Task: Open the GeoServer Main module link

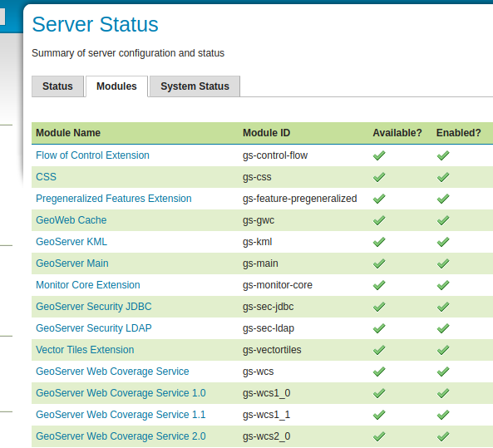Action: tap(72, 263)
